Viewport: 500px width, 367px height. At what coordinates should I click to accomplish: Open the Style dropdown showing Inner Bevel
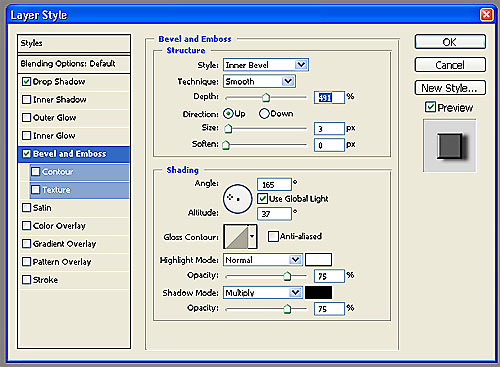266,65
